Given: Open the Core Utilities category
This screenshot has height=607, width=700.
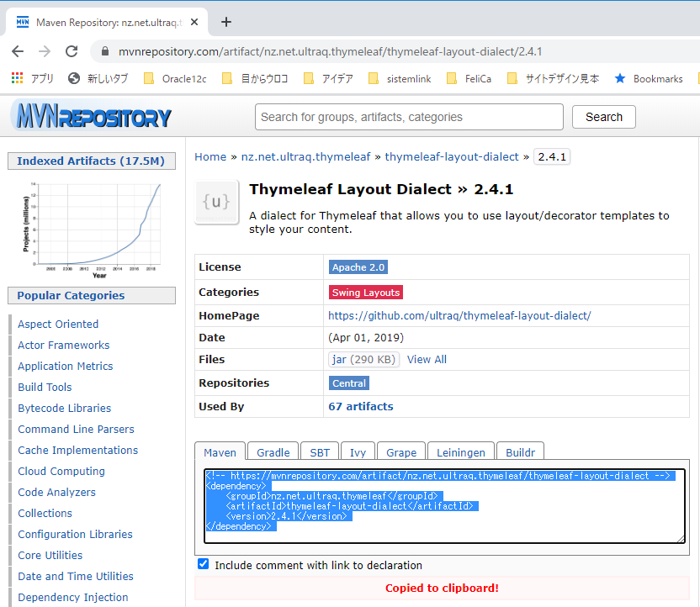Looking at the screenshot, I should click(x=50, y=555).
